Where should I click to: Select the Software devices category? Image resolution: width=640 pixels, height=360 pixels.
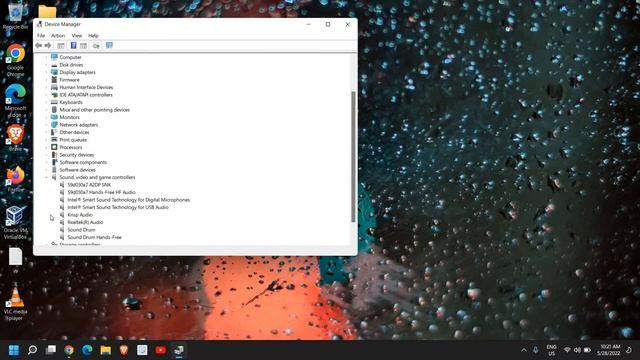pyautogui.click(x=78, y=170)
